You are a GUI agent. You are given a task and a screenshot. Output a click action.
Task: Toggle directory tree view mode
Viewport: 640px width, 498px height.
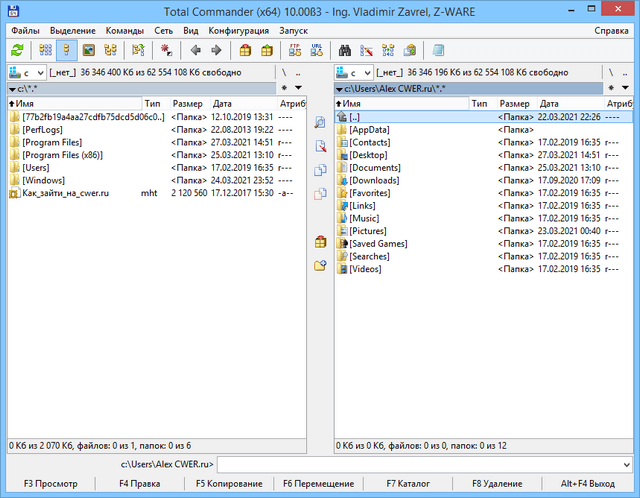click(x=109, y=50)
